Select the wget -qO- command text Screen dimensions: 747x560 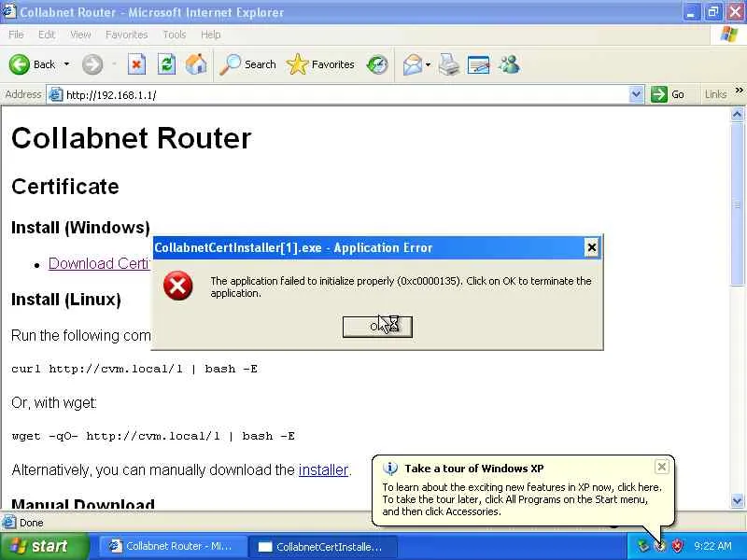coord(153,436)
